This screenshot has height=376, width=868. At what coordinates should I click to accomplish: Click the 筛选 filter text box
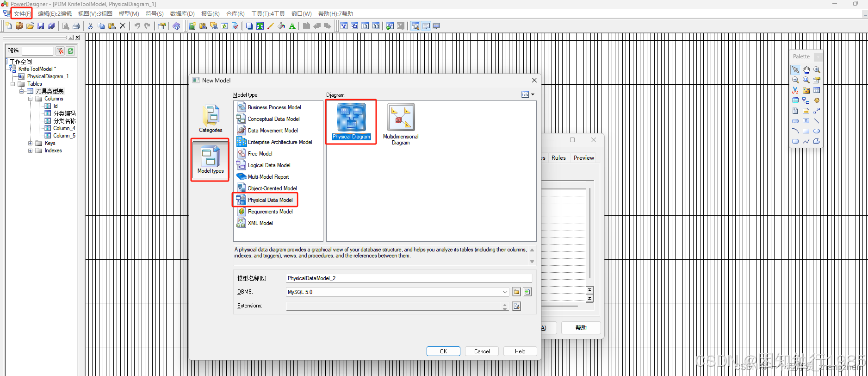(x=38, y=51)
